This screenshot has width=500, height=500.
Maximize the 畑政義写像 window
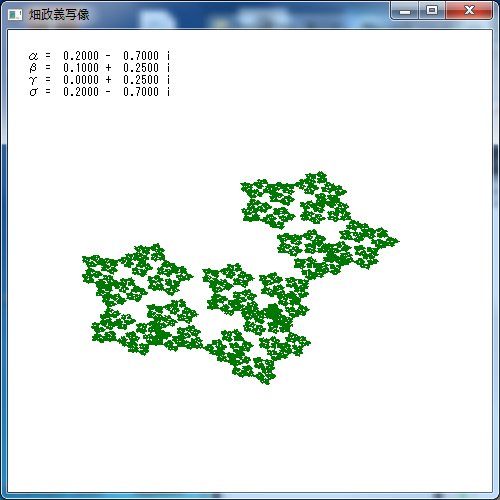[432, 11]
